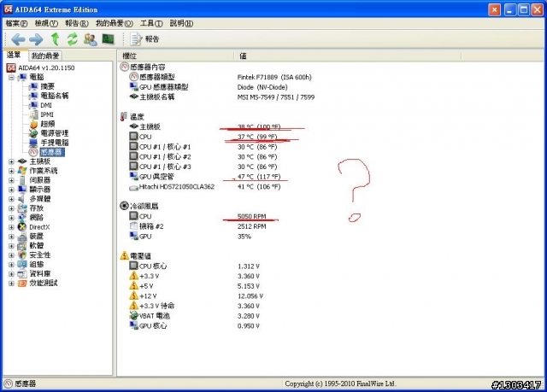
Task: Click the 溫度 thermometer icon
Action: pos(123,117)
